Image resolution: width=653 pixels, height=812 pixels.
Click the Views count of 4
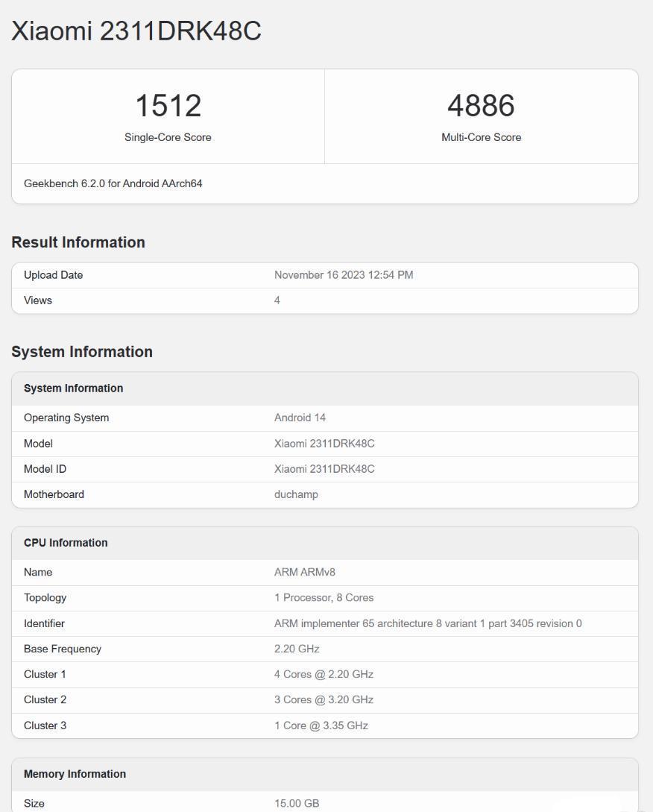tap(277, 300)
